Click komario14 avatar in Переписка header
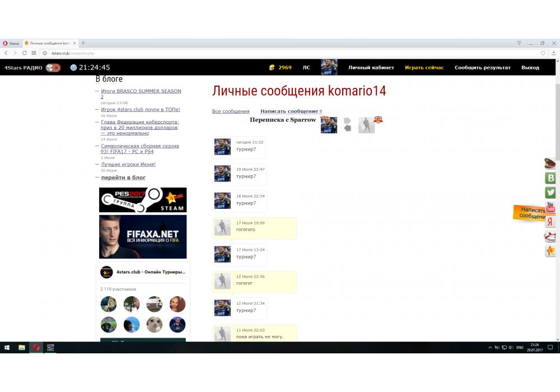Viewport: 560px width, 392px height. 329,125
